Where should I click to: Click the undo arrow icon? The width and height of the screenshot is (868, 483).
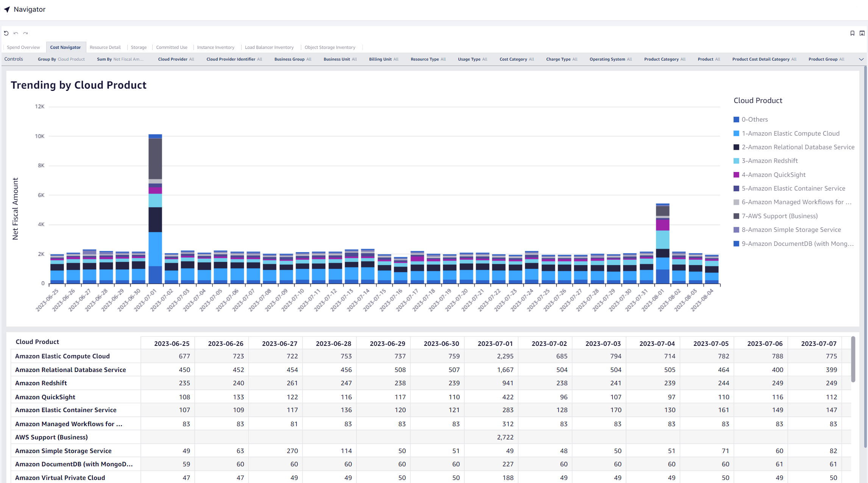pos(16,33)
